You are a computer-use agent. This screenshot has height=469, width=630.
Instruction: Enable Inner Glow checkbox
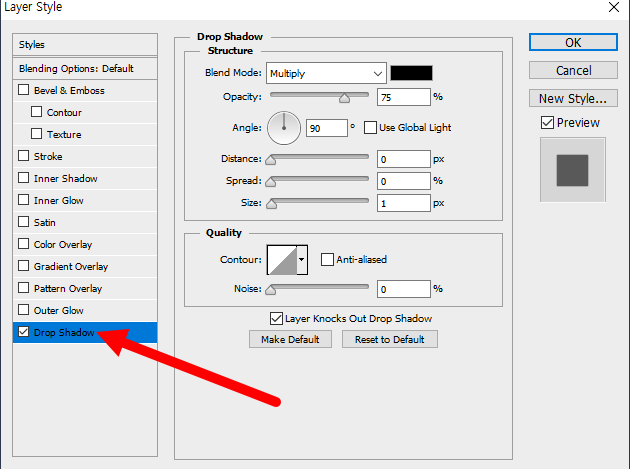coord(24,200)
